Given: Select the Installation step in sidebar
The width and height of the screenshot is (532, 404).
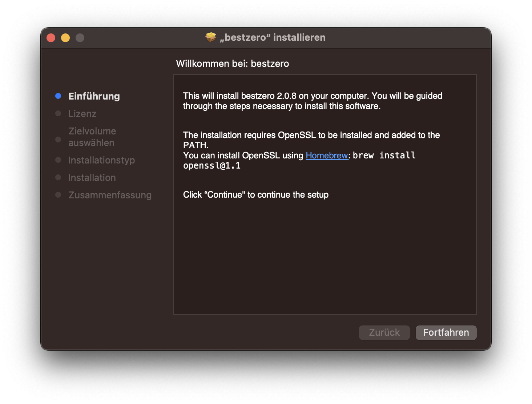Looking at the screenshot, I should coord(92,177).
